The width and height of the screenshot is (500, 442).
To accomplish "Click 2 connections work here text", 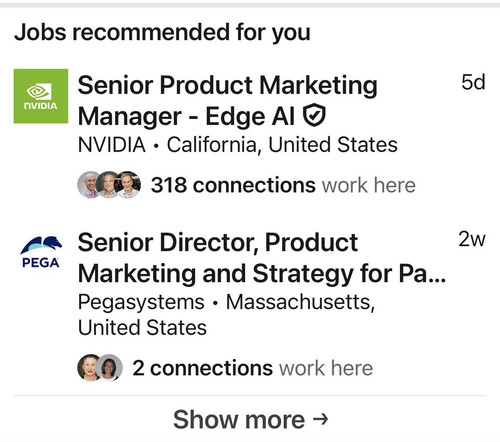I will tap(252, 368).
